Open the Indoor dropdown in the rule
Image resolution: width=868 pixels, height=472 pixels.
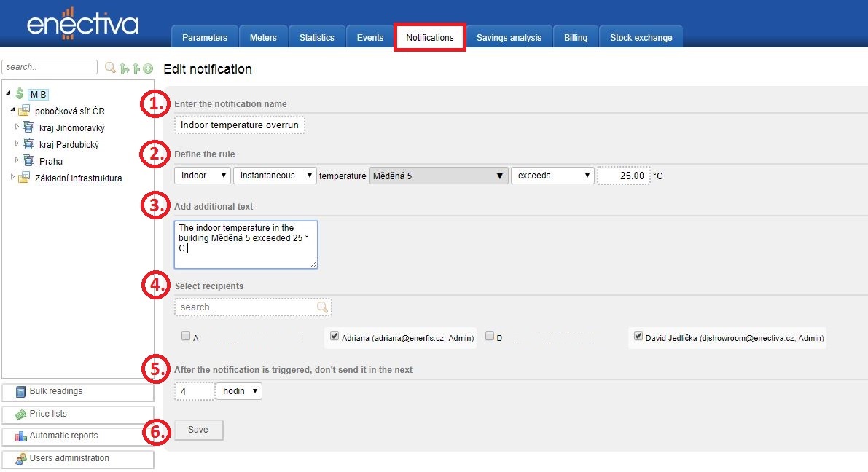pos(202,176)
